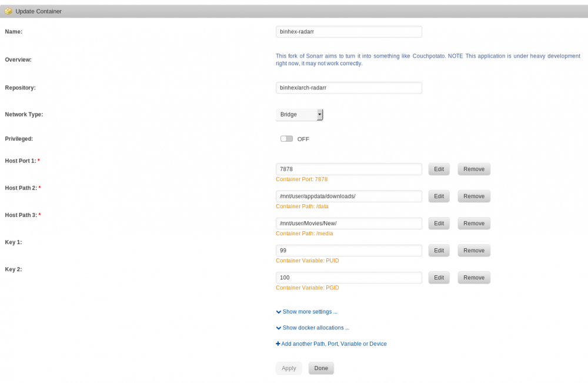This screenshot has width=588, height=383.
Task: Click the 'Container Variable: PGID' label
Action: 307,288
